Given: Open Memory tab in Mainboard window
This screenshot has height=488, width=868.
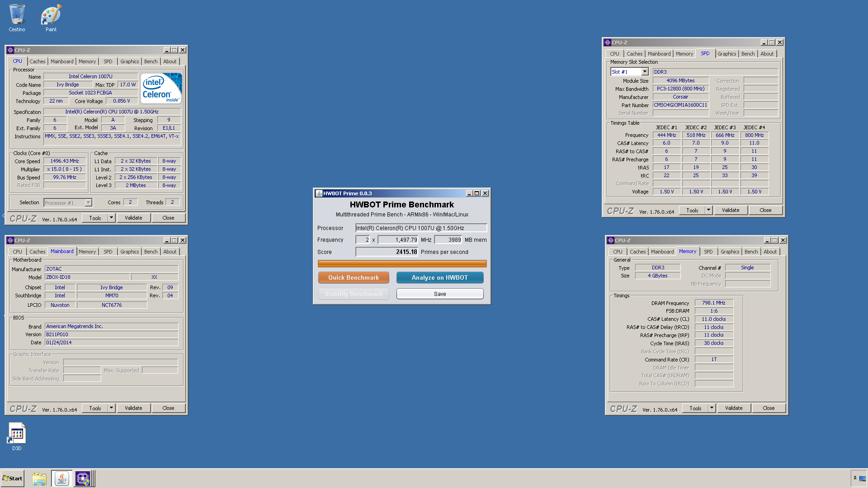Looking at the screenshot, I should [x=87, y=252].
